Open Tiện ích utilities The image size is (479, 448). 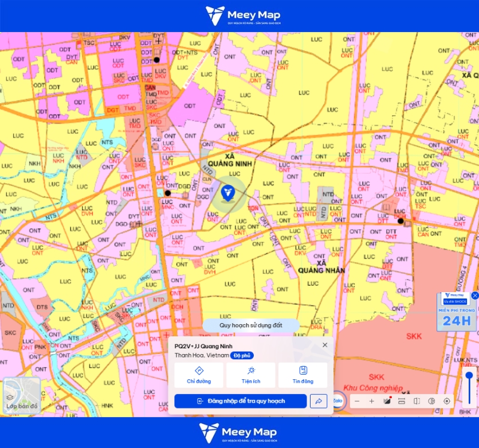coord(251,375)
